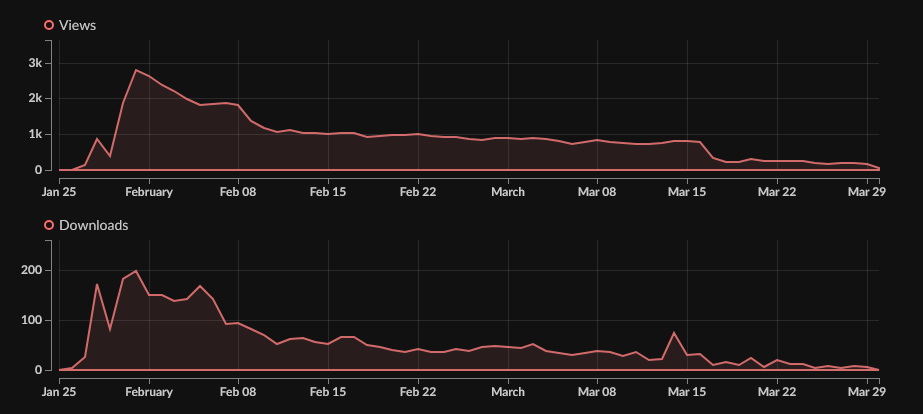Click the 100 tick on Downloads y-axis
Screen dimensions: 923x414
point(33,320)
